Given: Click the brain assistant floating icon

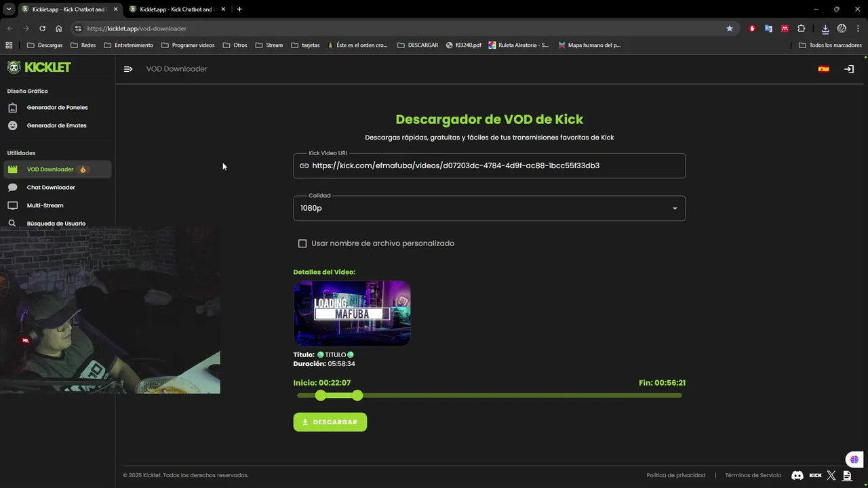Looking at the screenshot, I should coord(854,460).
